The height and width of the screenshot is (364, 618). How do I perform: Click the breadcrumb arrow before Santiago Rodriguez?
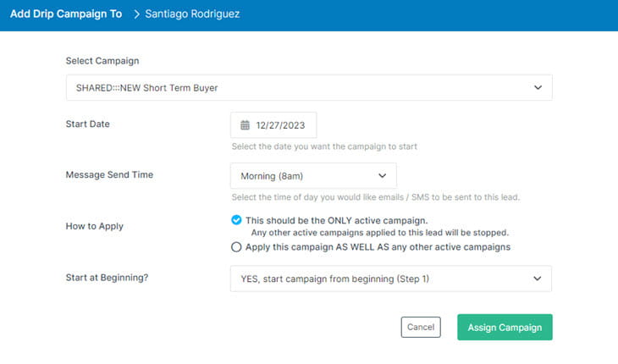136,14
